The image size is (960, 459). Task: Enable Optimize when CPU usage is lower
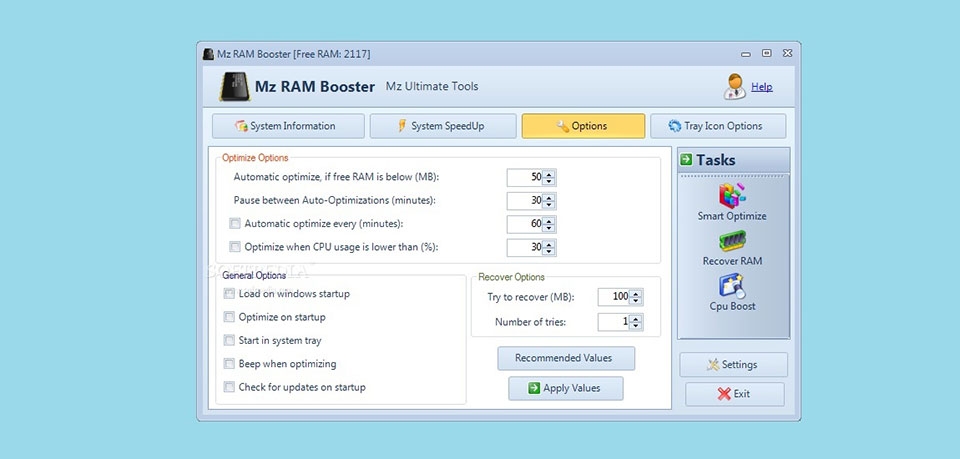[x=235, y=247]
